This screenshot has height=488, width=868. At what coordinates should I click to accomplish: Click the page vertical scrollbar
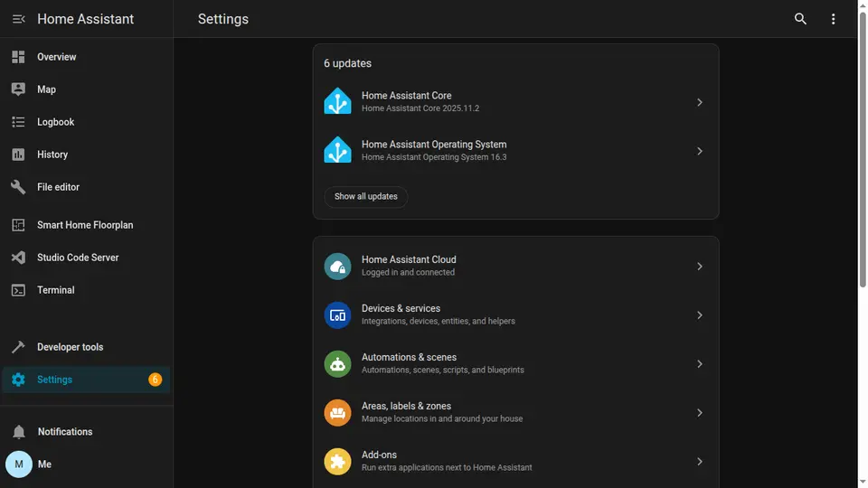tap(862, 149)
